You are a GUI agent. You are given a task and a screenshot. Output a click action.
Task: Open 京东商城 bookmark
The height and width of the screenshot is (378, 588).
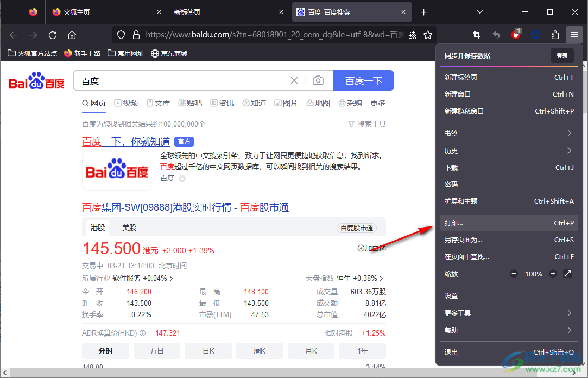[169, 54]
